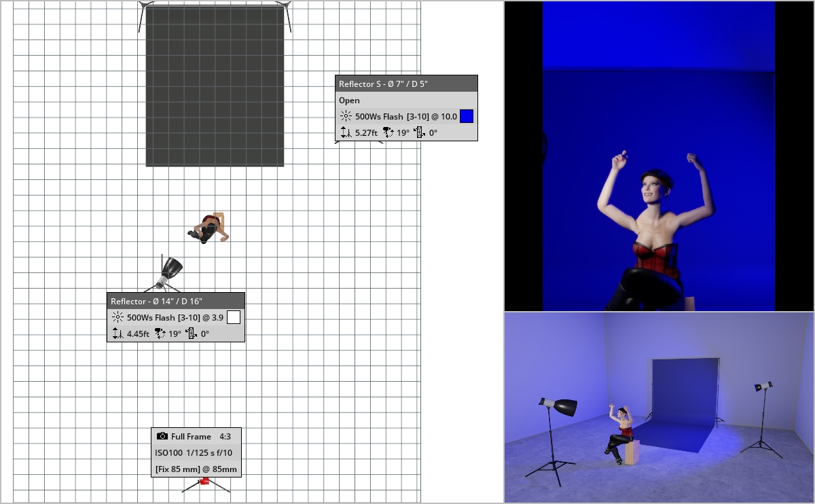
Task: Click the stand height icon beside 4.45ft
Action: click(x=117, y=334)
